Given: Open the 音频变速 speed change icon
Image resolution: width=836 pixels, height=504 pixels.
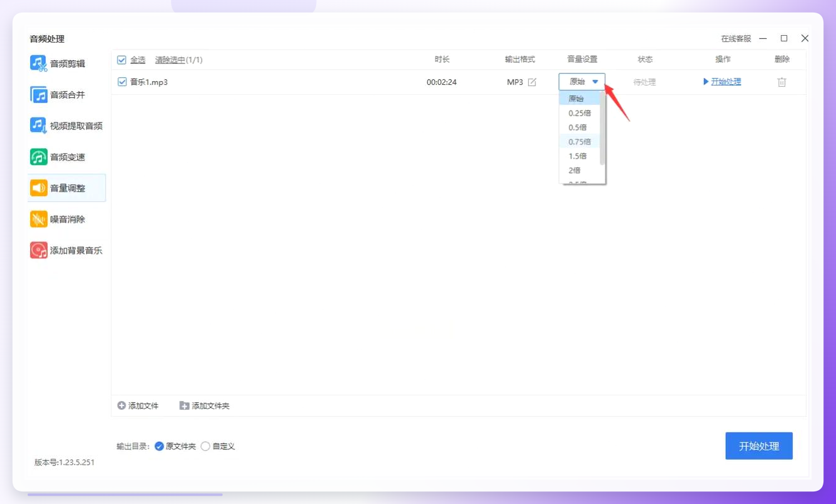Looking at the screenshot, I should pyautogui.click(x=38, y=157).
